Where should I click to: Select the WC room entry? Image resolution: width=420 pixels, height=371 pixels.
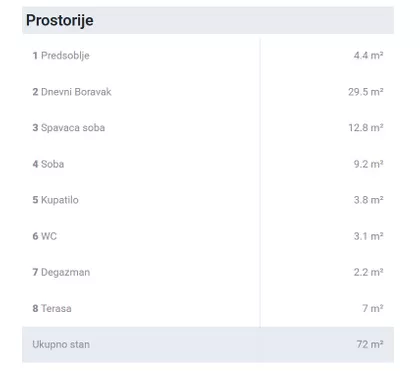45,236
